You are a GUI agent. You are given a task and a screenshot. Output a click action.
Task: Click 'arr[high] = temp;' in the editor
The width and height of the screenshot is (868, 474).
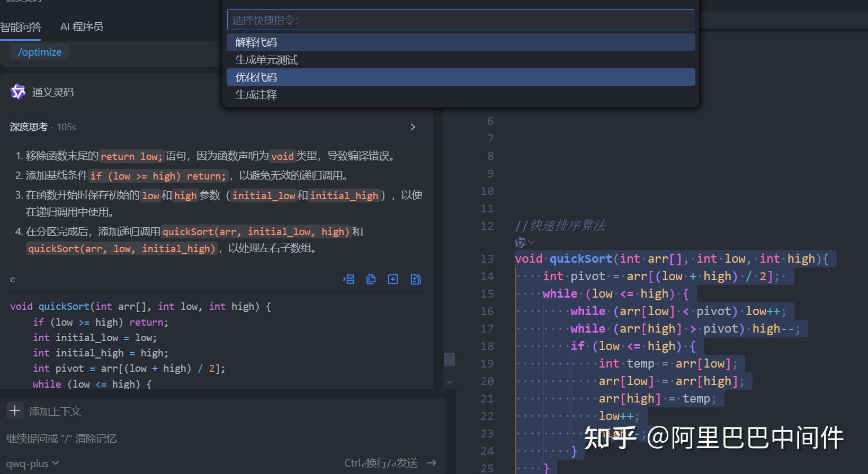[x=657, y=399]
